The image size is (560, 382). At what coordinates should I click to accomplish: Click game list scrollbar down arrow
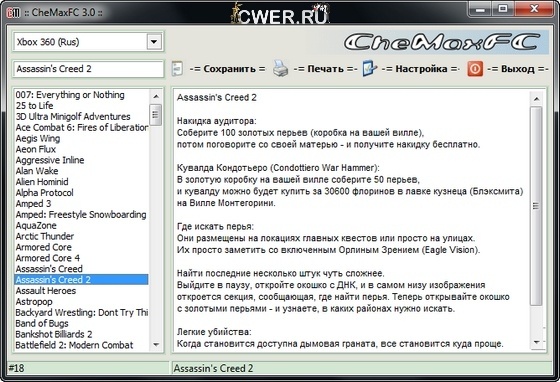(156, 345)
